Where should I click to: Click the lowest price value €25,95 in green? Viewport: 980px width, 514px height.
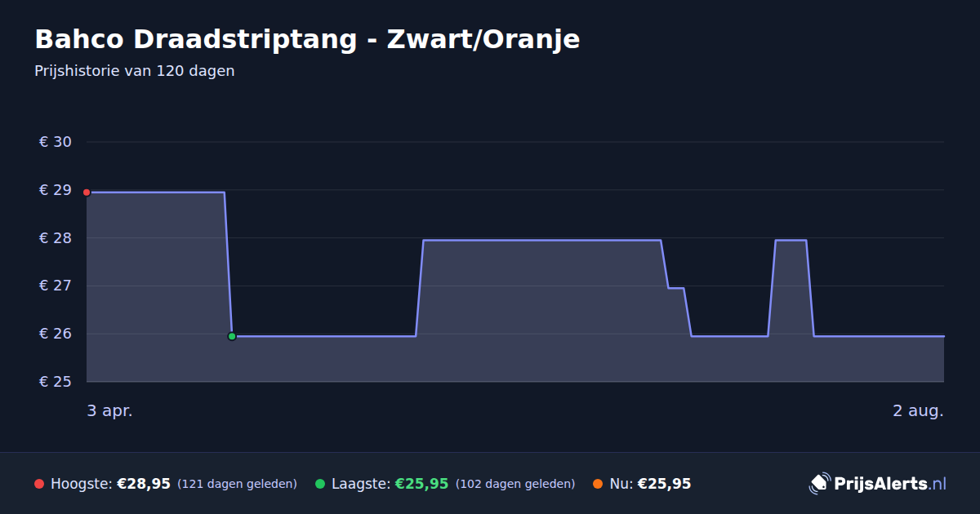click(421, 484)
